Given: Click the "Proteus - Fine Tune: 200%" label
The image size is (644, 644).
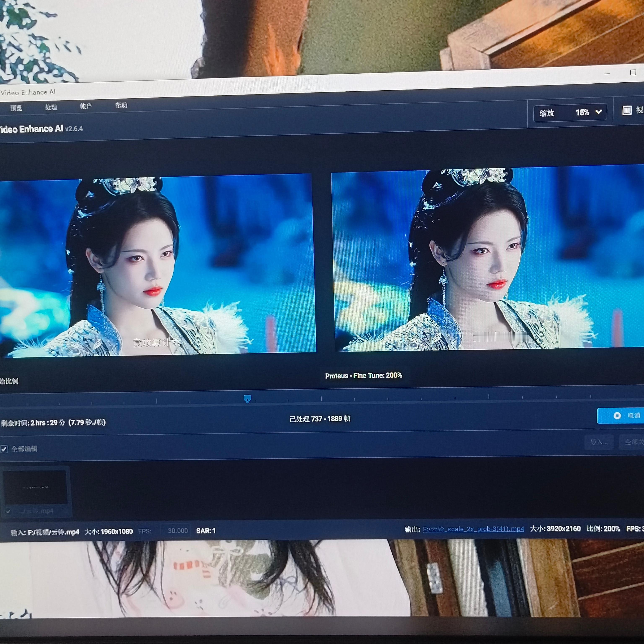Looking at the screenshot, I should pyautogui.click(x=364, y=376).
